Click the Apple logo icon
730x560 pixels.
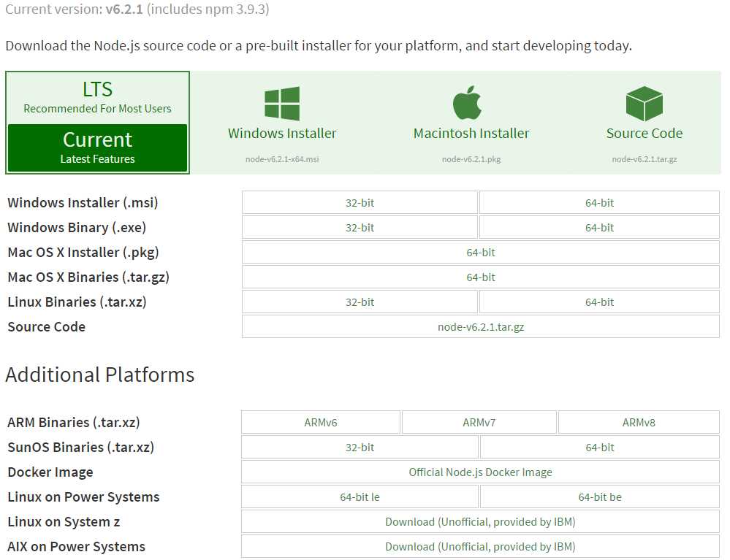tap(467, 102)
